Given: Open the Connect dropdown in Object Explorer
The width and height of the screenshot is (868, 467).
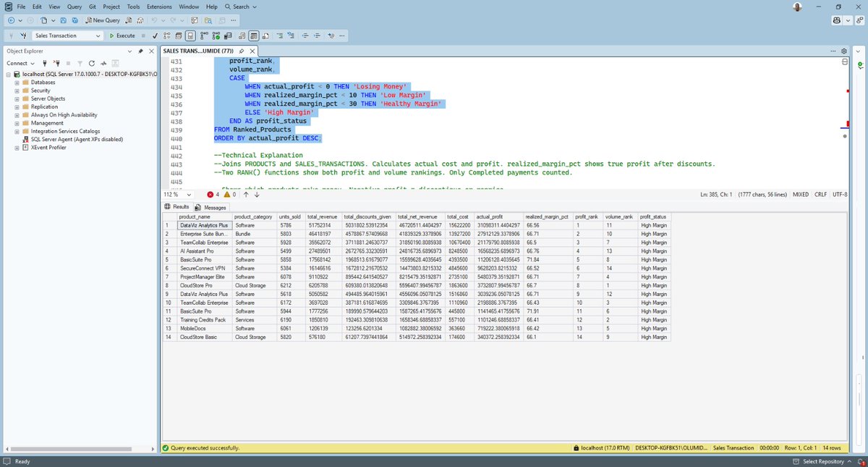Looking at the screenshot, I should click(x=20, y=63).
